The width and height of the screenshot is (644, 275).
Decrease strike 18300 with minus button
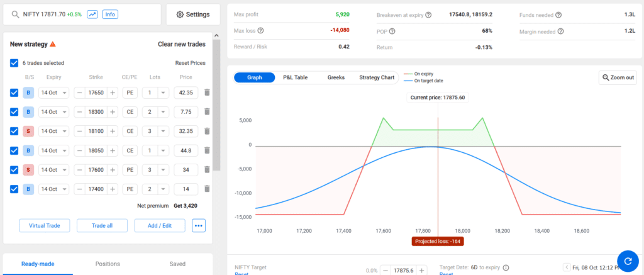80,112
